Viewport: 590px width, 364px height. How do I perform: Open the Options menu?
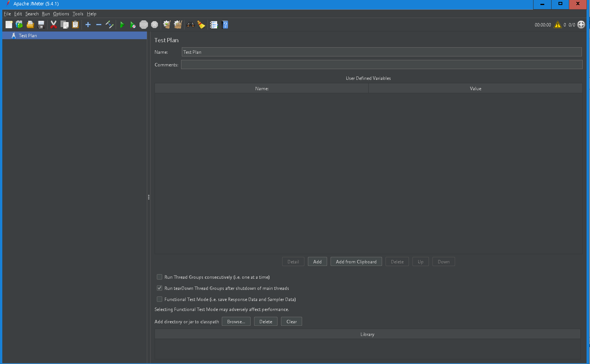coord(61,14)
